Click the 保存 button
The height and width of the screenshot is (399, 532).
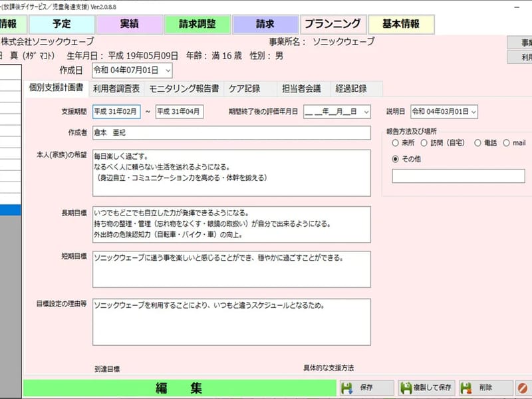click(367, 388)
